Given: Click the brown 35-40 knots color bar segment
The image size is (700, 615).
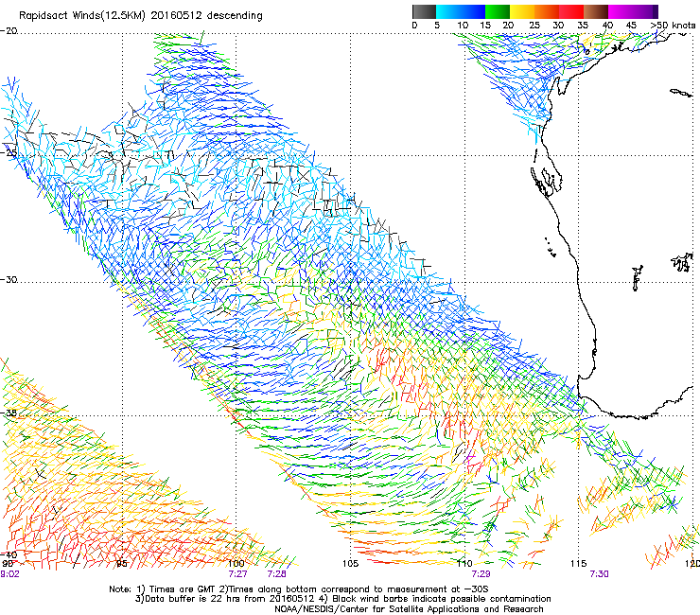Looking at the screenshot, I should click(x=596, y=11).
